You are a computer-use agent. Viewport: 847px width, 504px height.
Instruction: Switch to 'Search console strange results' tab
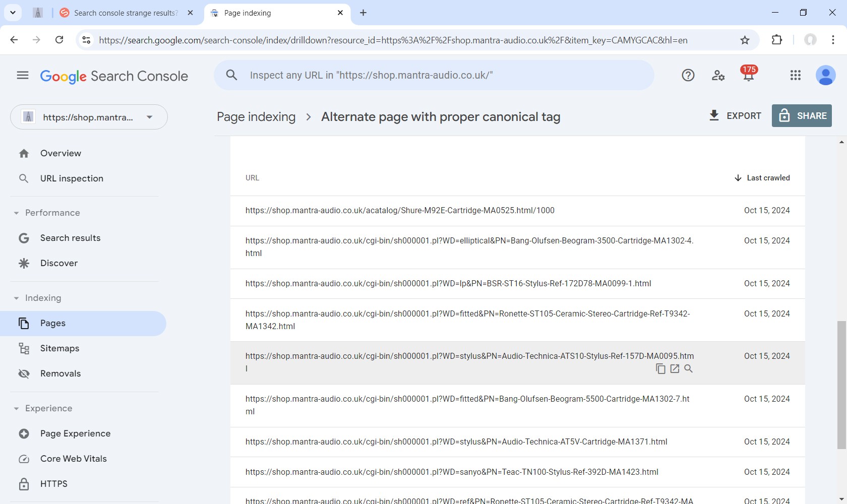125,13
